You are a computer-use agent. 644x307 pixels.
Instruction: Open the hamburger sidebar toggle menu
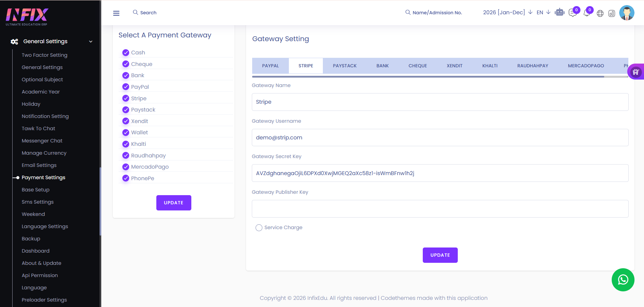pos(116,13)
